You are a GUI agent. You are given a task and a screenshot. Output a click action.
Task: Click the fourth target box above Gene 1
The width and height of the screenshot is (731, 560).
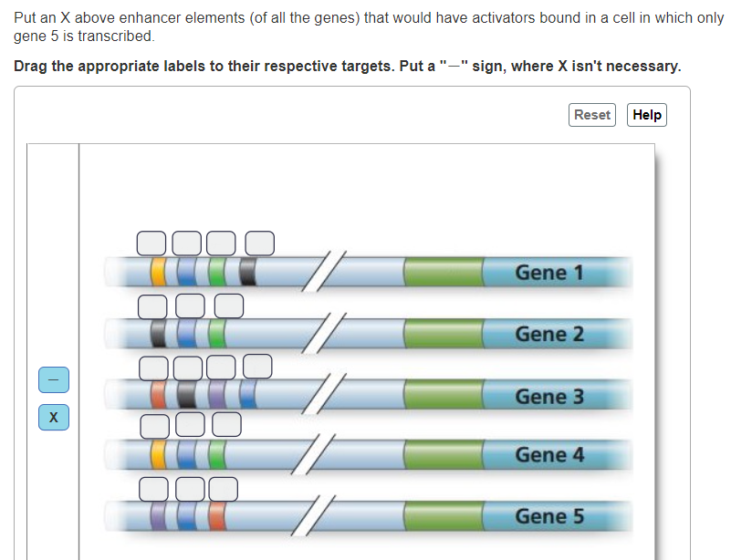pyautogui.click(x=259, y=244)
